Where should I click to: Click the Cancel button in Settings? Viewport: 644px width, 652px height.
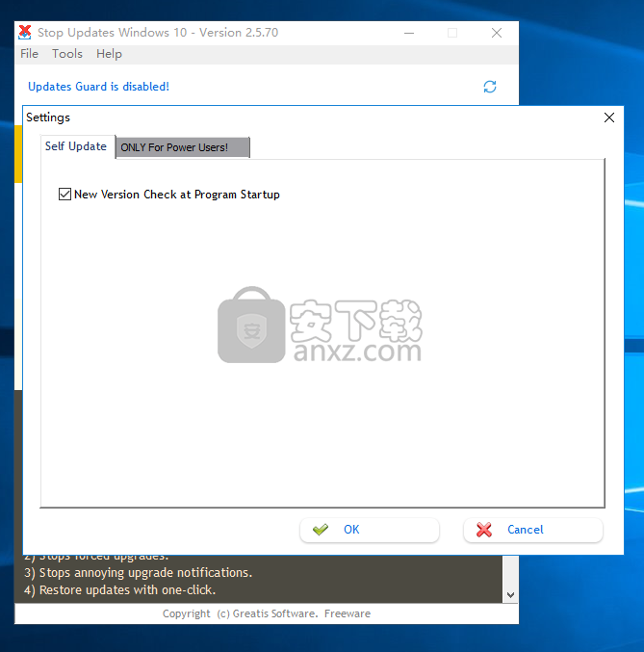point(532,530)
